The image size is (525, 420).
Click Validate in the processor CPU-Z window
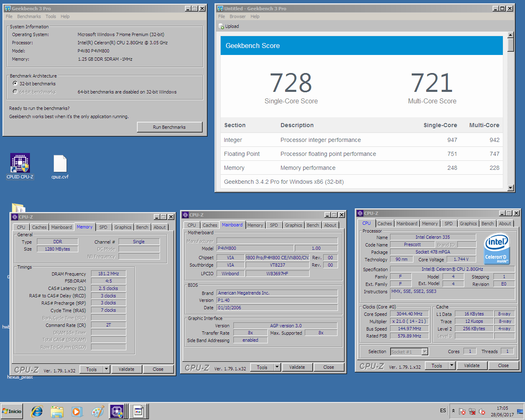tap(472, 365)
